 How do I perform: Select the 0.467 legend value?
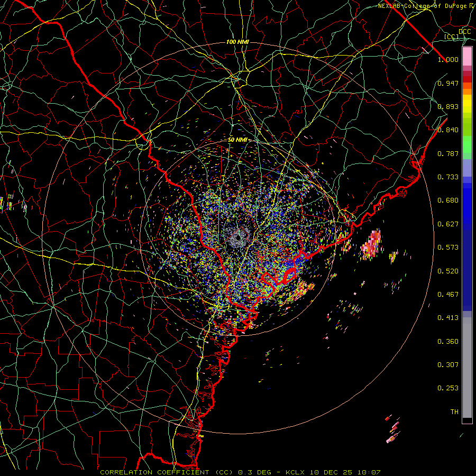[x=448, y=295]
